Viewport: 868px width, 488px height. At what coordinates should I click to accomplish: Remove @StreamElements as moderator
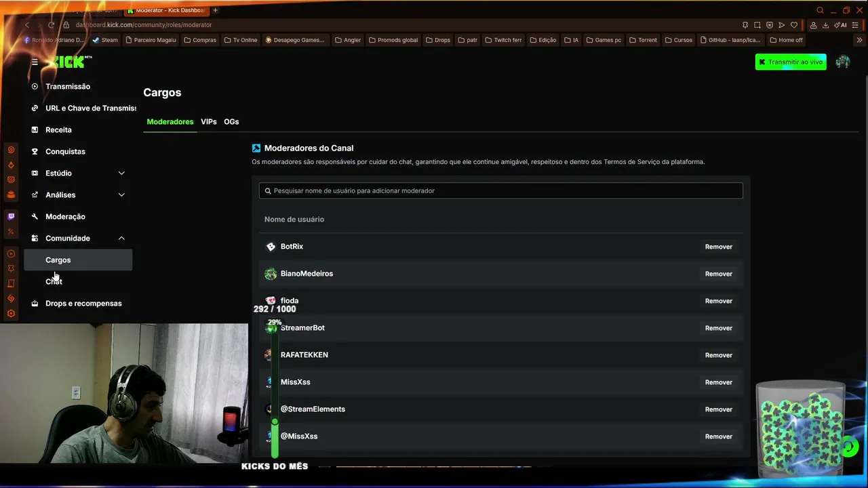pyautogui.click(x=718, y=409)
